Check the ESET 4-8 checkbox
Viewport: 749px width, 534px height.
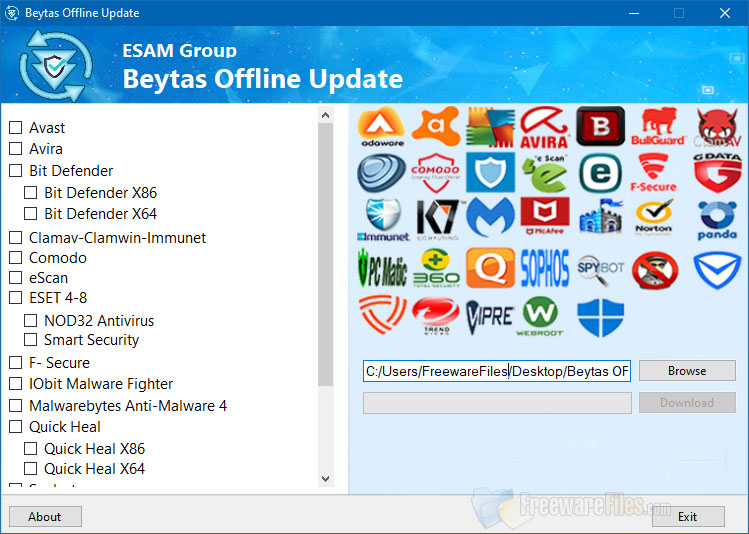coord(16,298)
